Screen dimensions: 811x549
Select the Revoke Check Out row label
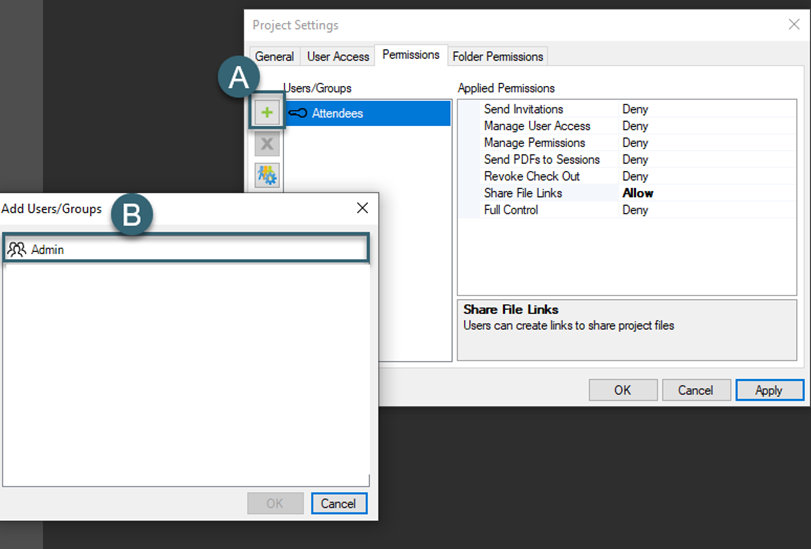coord(531,176)
